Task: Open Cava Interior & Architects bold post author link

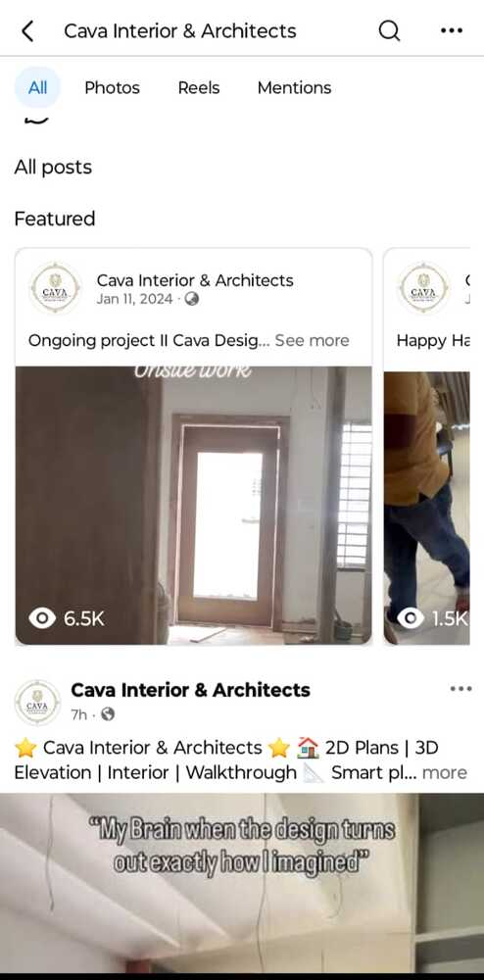Action: click(x=190, y=690)
